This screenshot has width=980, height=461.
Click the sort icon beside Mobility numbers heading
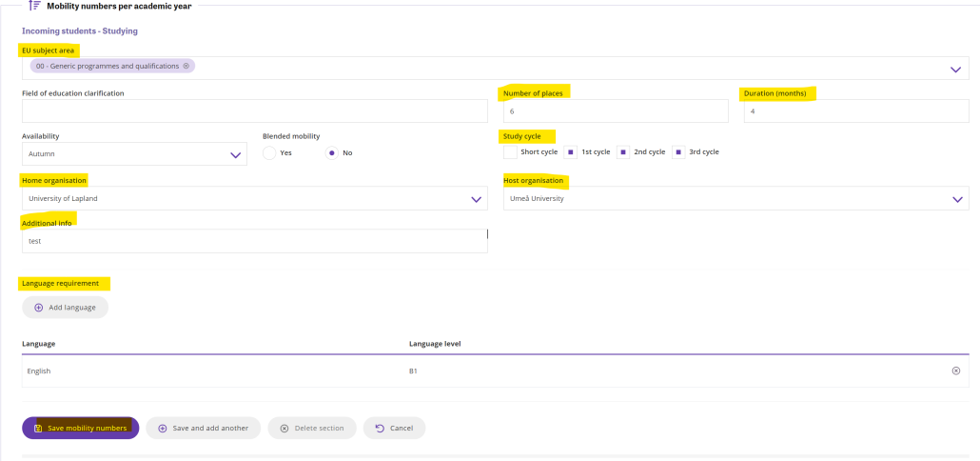[35, 6]
